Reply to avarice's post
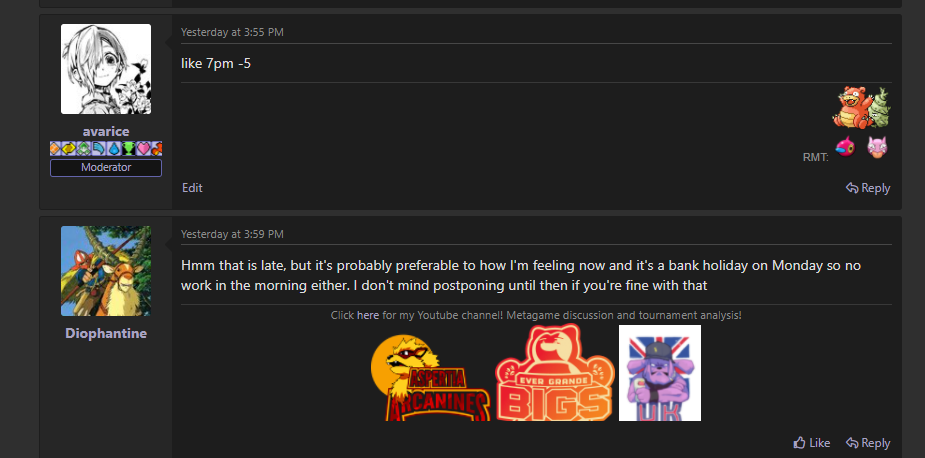Viewport: 925px width, 458px height. [x=868, y=188]
